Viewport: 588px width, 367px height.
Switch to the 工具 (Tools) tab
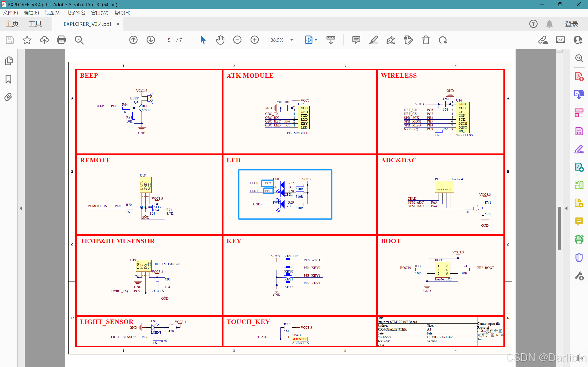click(x=35, y=24)
